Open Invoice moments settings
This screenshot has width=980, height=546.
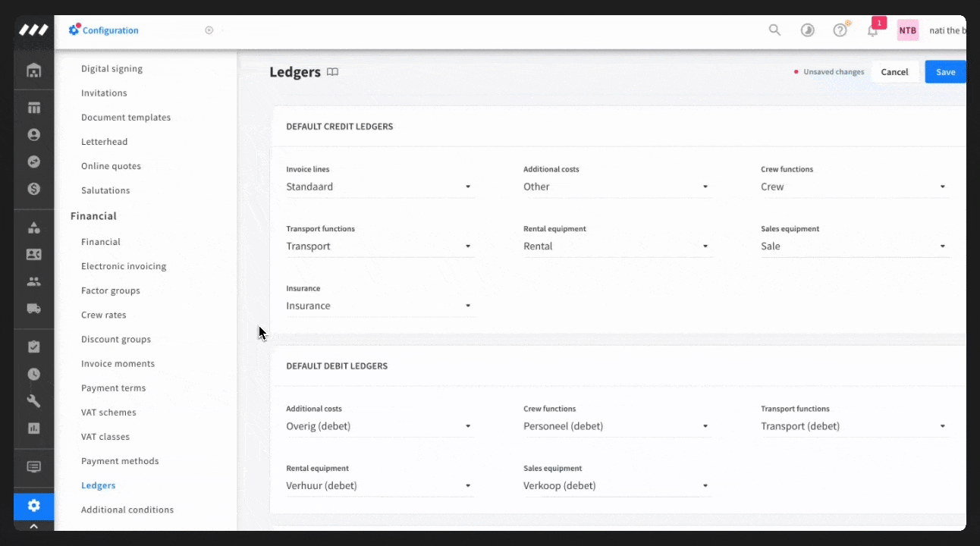118,363
